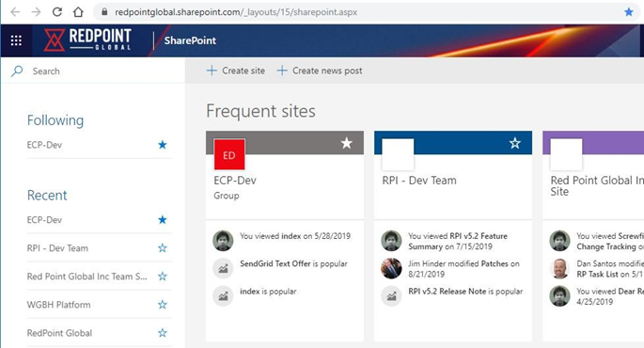Open RPI v5.2 Release Note popular item
Image resolution: width=644 pixels, height=348 pixels.
465,292
